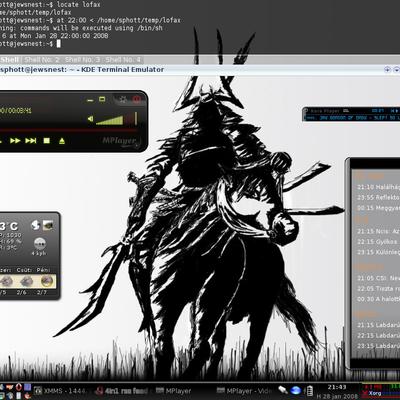Switch to Shell No. 3 tab

coord(82,60)
